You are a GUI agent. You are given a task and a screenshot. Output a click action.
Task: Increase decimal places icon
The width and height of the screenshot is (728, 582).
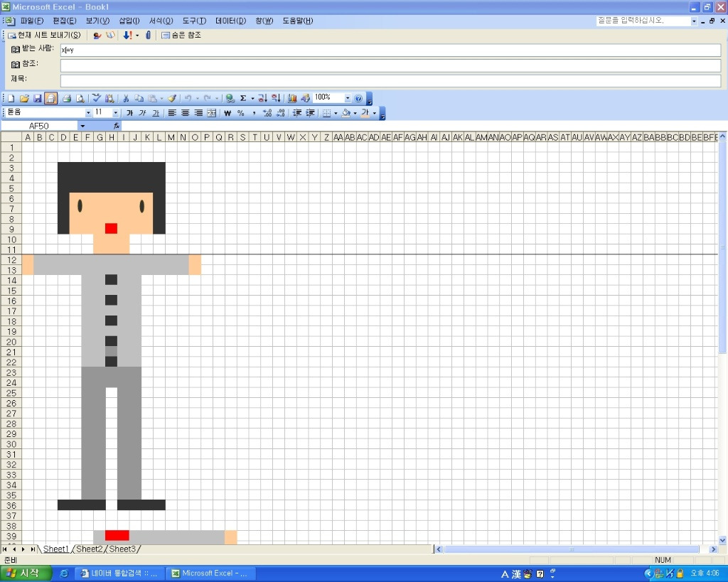[267, 113]
